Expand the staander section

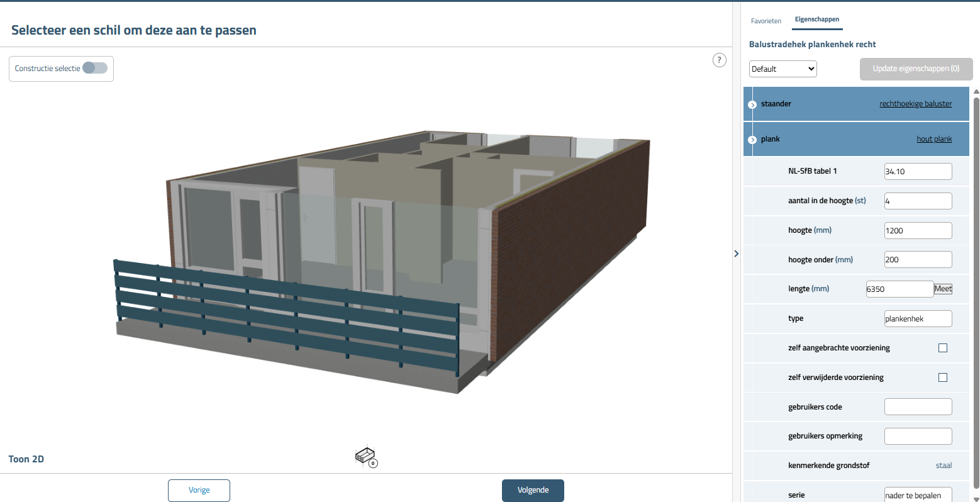click(752, 104)
